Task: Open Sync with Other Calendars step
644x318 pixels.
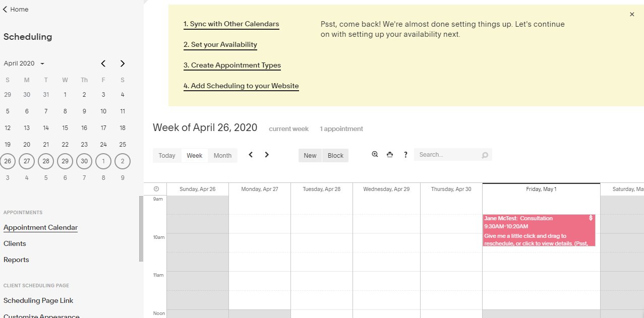Action: point(231,24)
